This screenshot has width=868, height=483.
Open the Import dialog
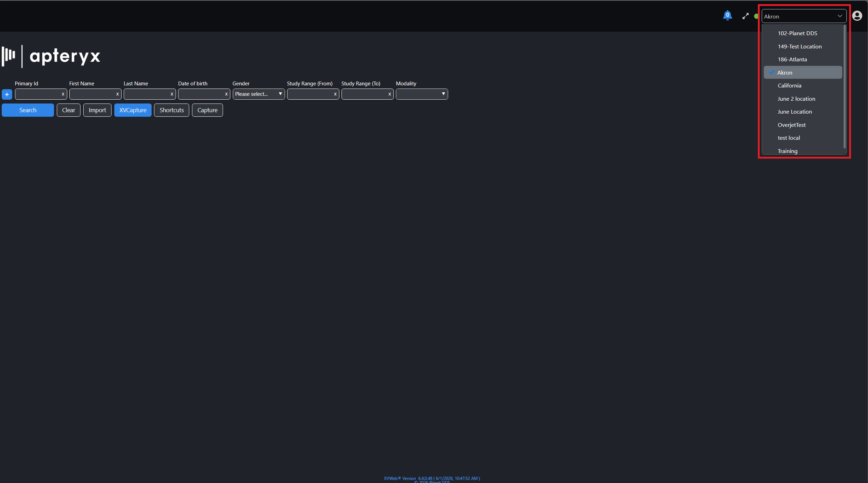tap(97, 110)
